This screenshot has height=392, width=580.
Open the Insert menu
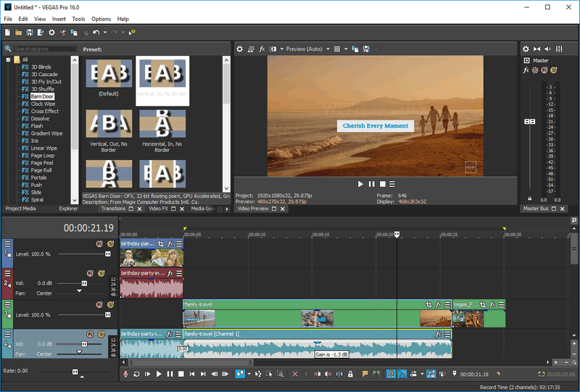coord(59,19)
